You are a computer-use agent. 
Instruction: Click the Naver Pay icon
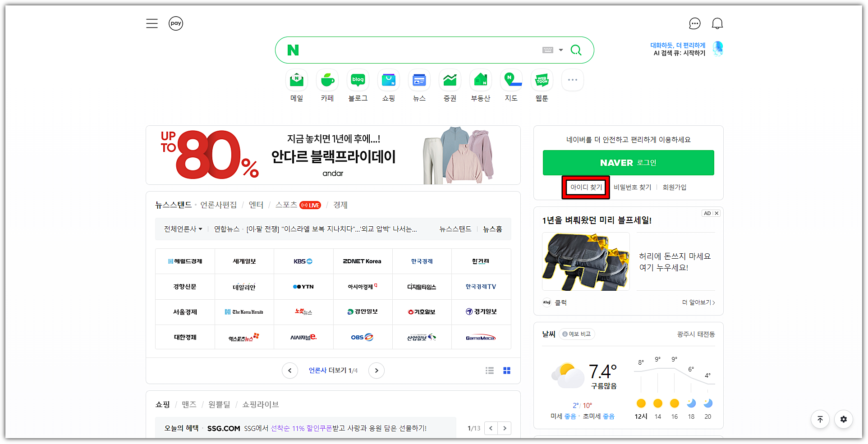coord(176,23)
